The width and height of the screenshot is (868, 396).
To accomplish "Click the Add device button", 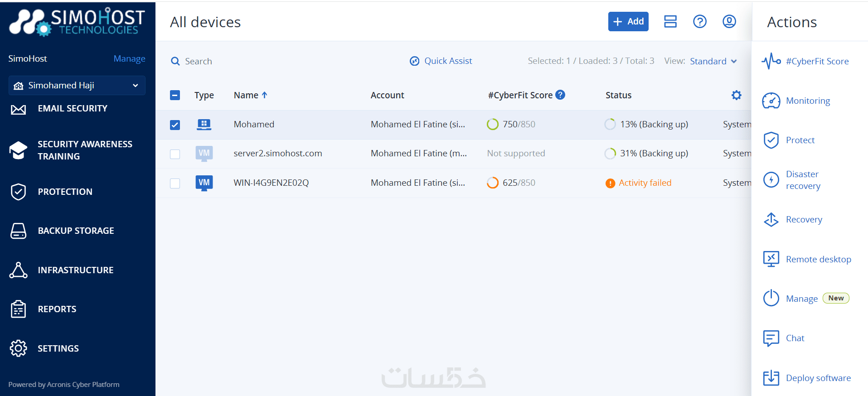I will pyautogui.click(x=628, y=21).
